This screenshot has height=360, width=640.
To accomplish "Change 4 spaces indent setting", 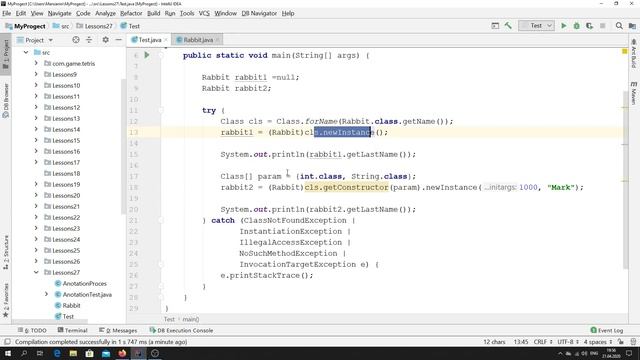I will pos(598,342).
